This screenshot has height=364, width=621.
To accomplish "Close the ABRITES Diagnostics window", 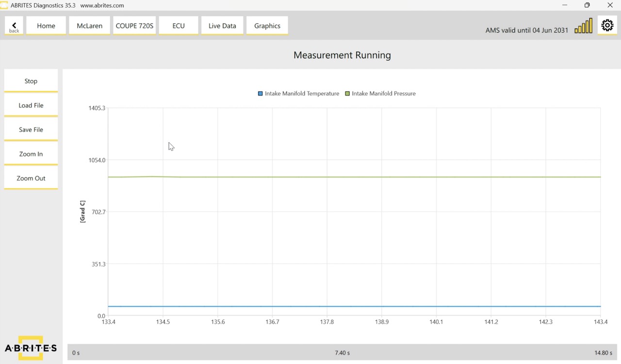I will 610,5.
